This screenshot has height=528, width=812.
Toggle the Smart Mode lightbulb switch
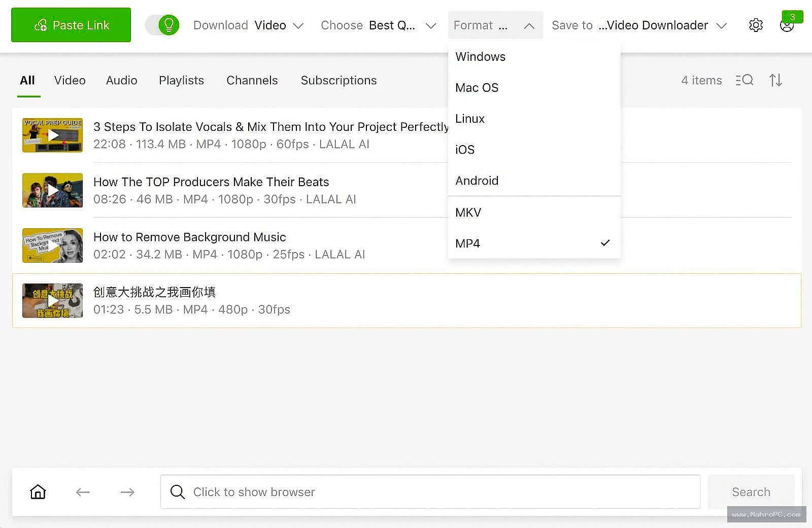click(x=162, y=25)
